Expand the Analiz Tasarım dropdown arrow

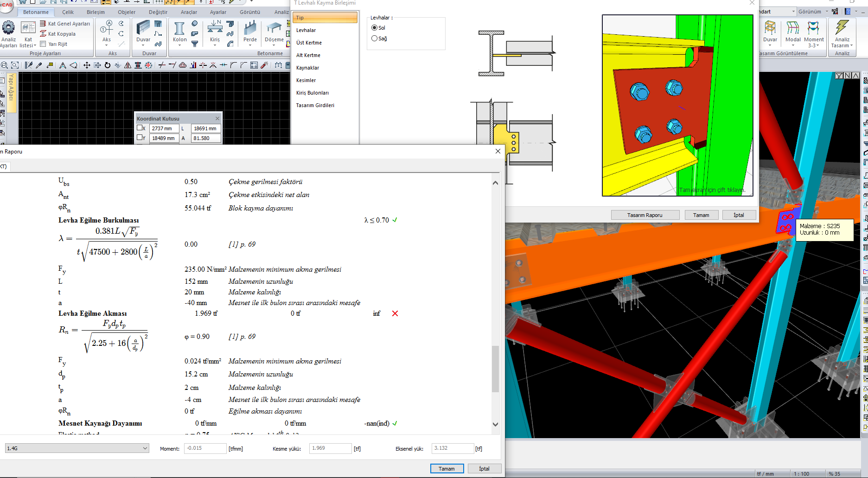[851, 45]
